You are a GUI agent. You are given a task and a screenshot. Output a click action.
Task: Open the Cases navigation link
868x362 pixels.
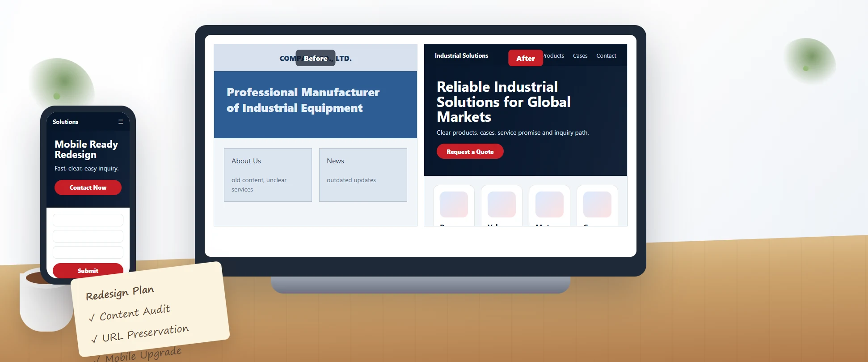point(580,56)
